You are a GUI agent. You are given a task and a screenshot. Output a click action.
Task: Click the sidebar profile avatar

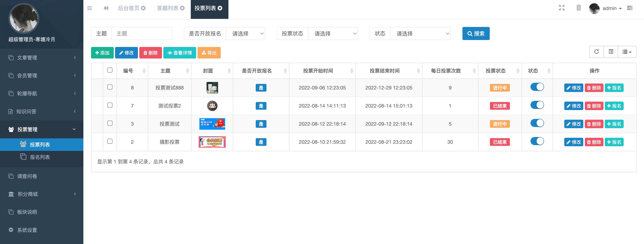click(x=24, y=18)
